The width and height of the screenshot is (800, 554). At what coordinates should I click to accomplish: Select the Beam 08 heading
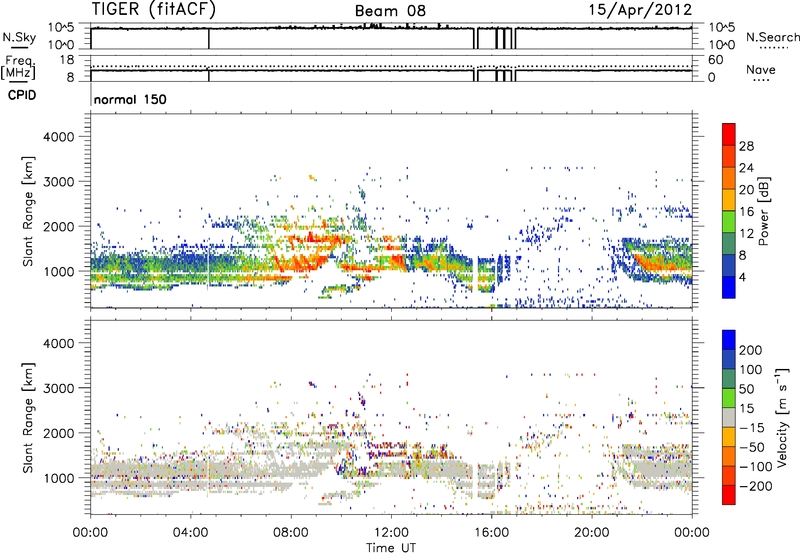tap(390, 11)
